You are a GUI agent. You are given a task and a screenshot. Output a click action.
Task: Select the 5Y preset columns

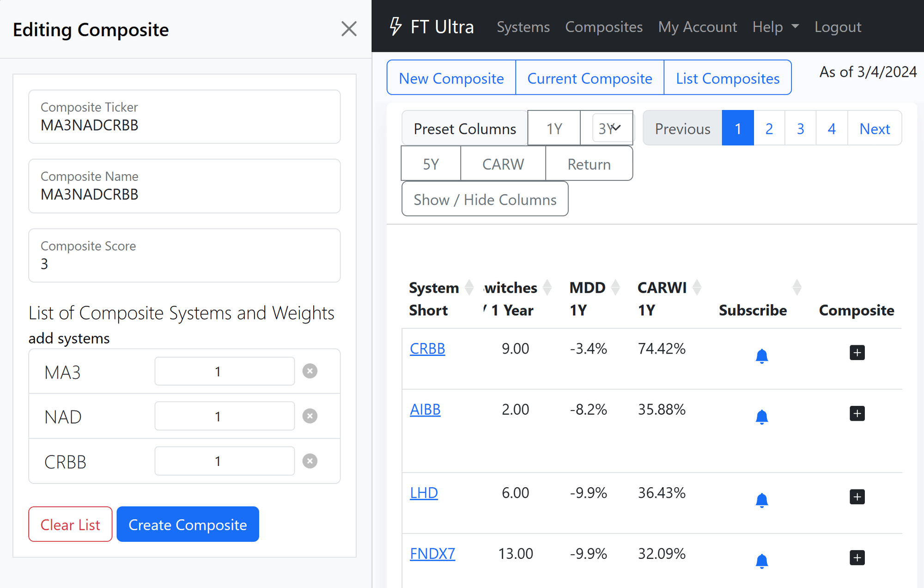[431, 164]
